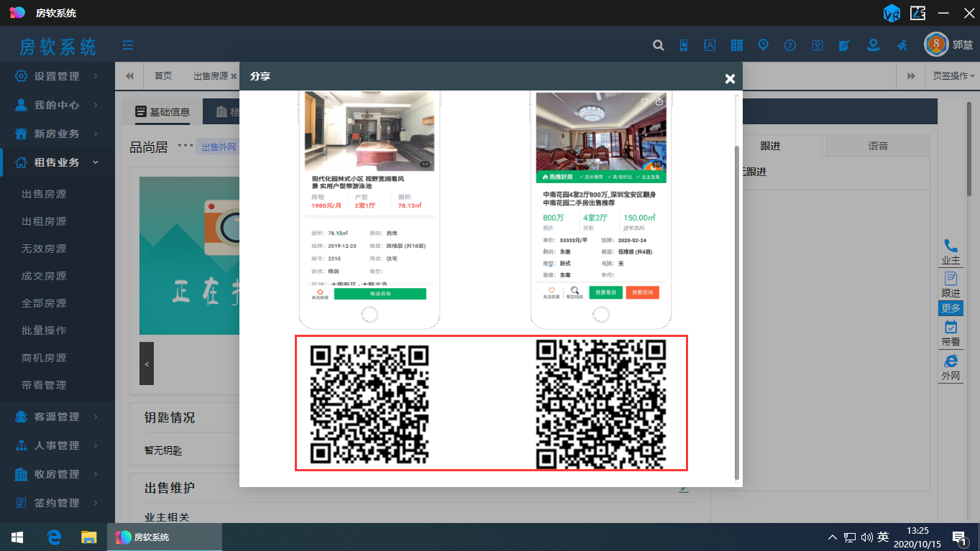Click the left QR code in share dialog
The height and width of the screenshot is (551, 980).
370,404
